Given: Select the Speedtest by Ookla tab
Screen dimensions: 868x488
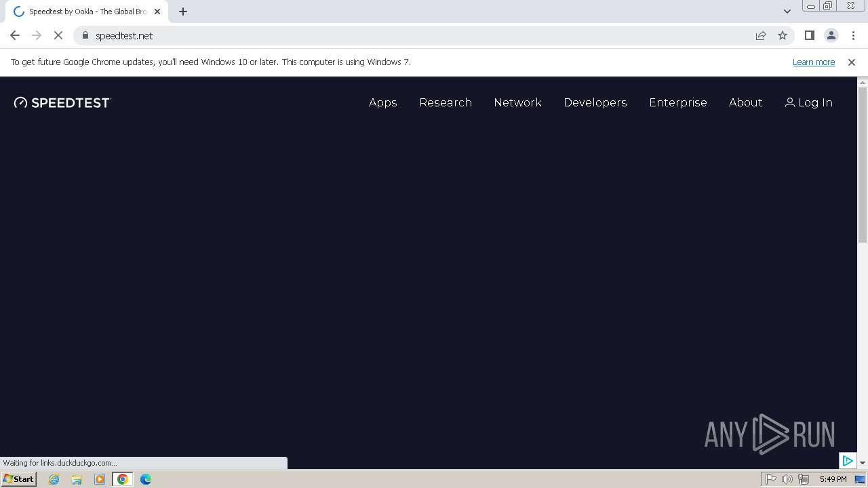Looking at the screenshot, I should (87, 12).
